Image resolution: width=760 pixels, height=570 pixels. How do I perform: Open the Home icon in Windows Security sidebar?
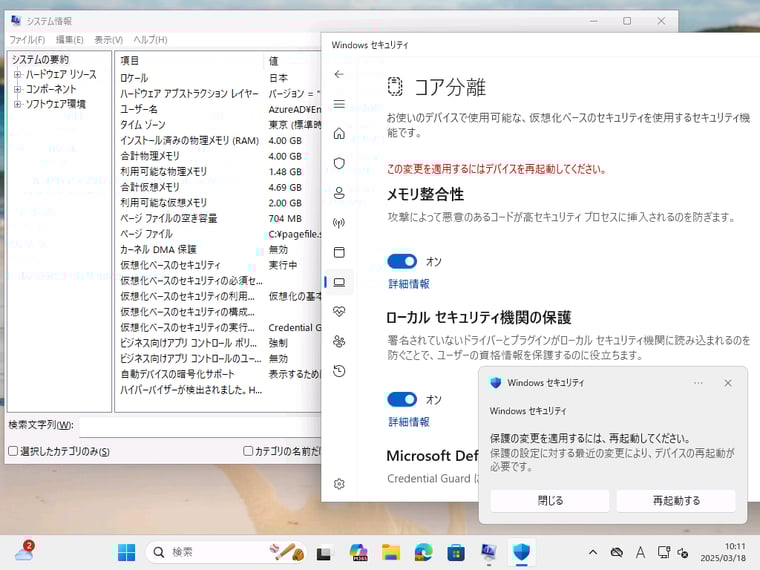339,133
